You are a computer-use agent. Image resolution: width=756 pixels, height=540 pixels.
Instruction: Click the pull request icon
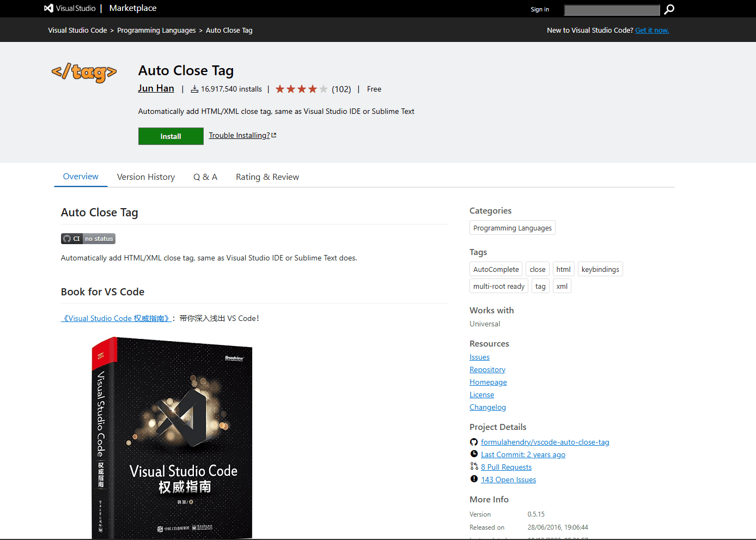(474, 466)
